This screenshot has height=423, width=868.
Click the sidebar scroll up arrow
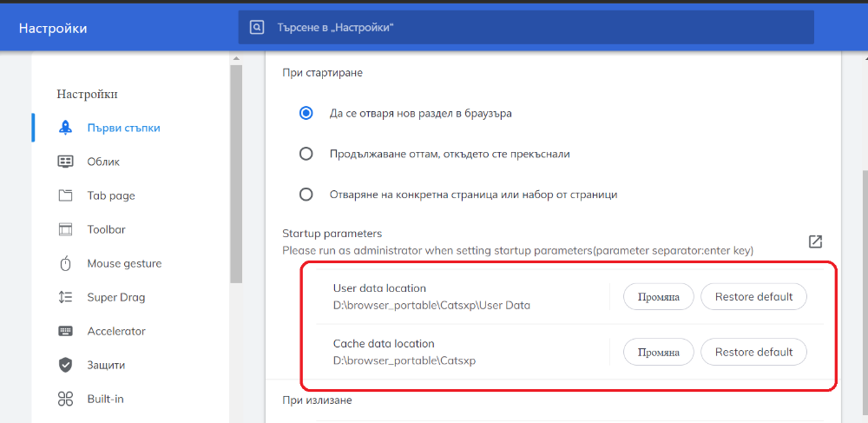236,59
